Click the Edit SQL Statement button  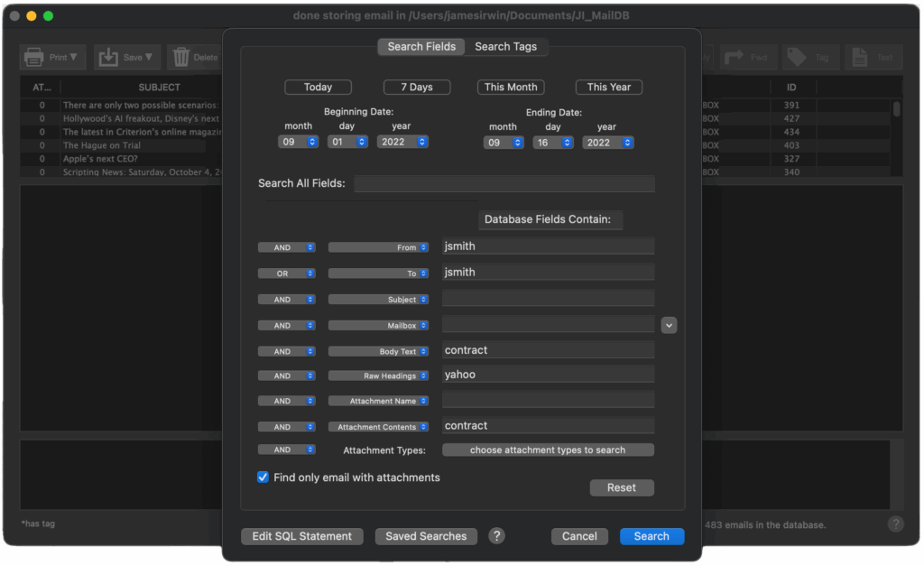pyautogui.click(x=301, y=535)
